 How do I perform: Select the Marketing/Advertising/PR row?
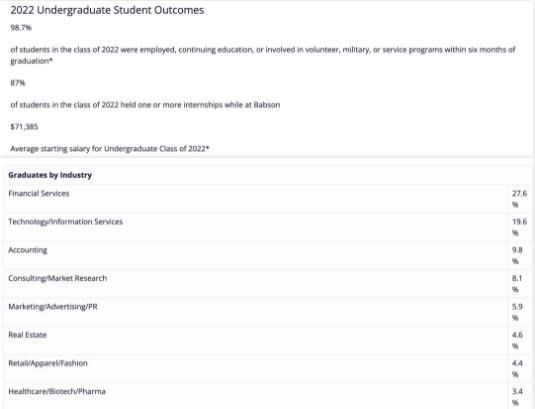(x=268, y=312)
